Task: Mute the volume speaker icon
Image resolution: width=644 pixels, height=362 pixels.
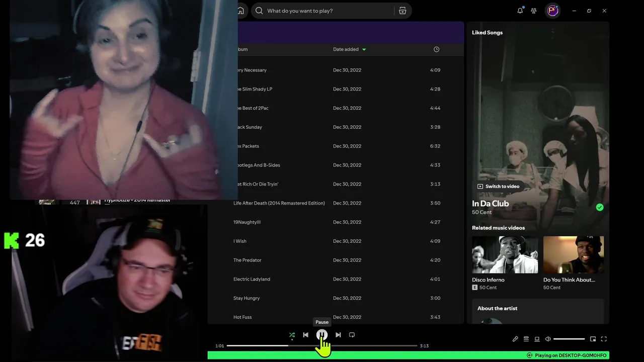Action: (x=548, y=339)
